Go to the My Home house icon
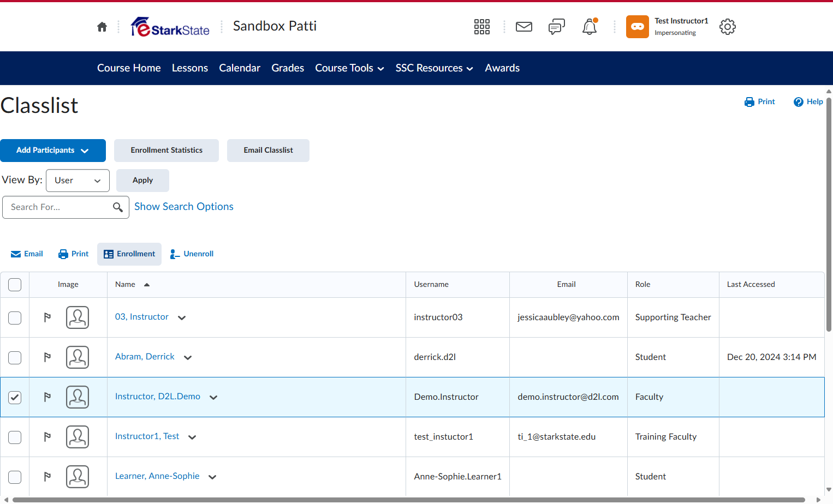The width and height of the screenshot is (833, 504). 102,27
